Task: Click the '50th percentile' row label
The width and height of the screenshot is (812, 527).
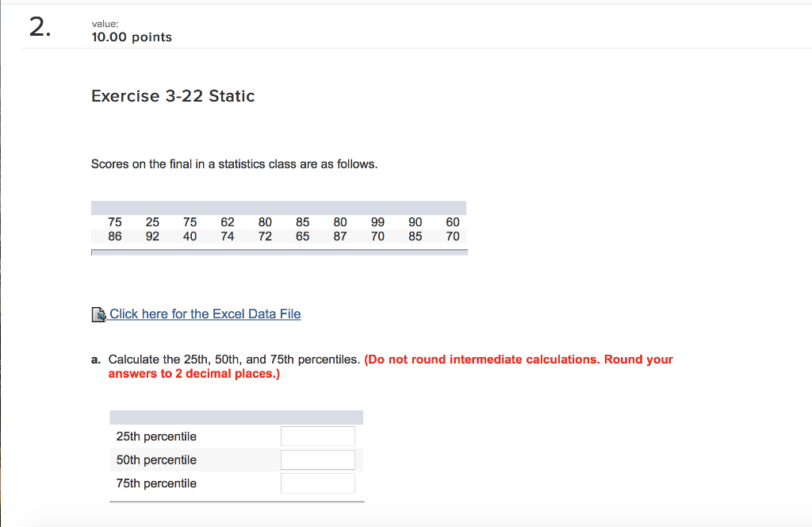Action: [155, 460]
